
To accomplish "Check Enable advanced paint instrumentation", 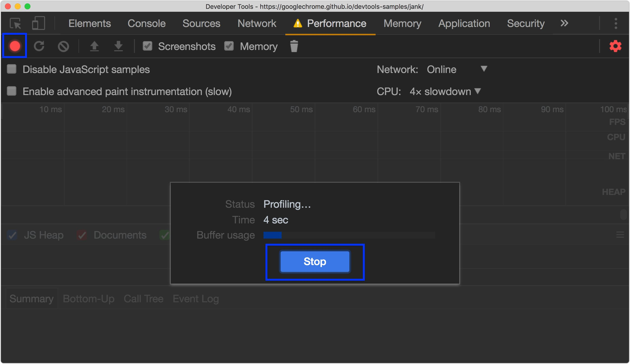I will (x=12, y=91).
